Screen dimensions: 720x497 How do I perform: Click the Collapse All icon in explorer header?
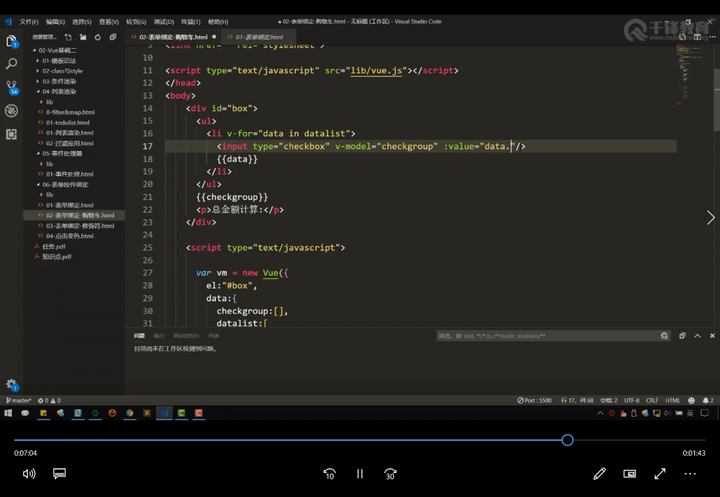[x=113, y=37]
